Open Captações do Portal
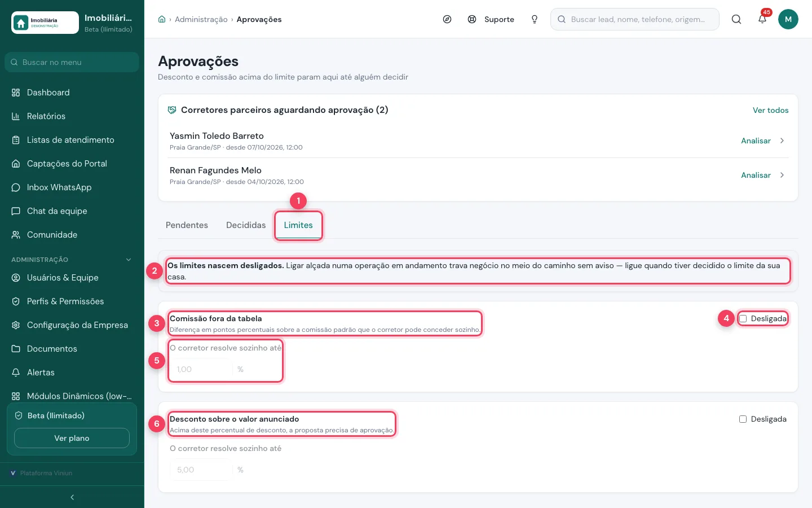Screen dimensions: 812x508 click(72, 164)
